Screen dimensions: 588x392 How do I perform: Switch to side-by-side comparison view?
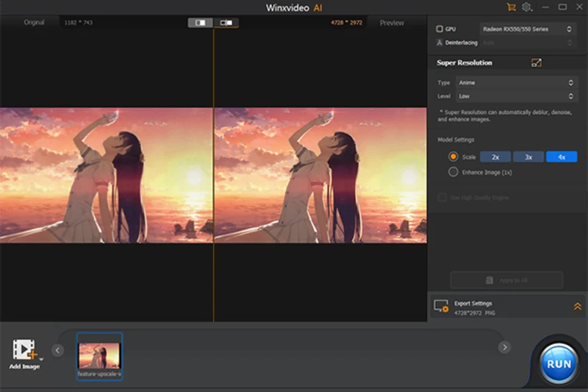[x=201, y=23]
